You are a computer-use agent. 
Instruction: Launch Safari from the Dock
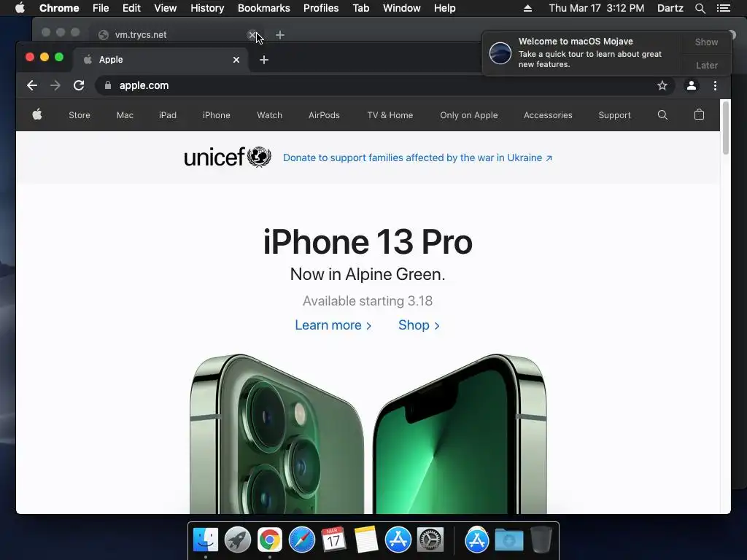[x=302, y=540]
